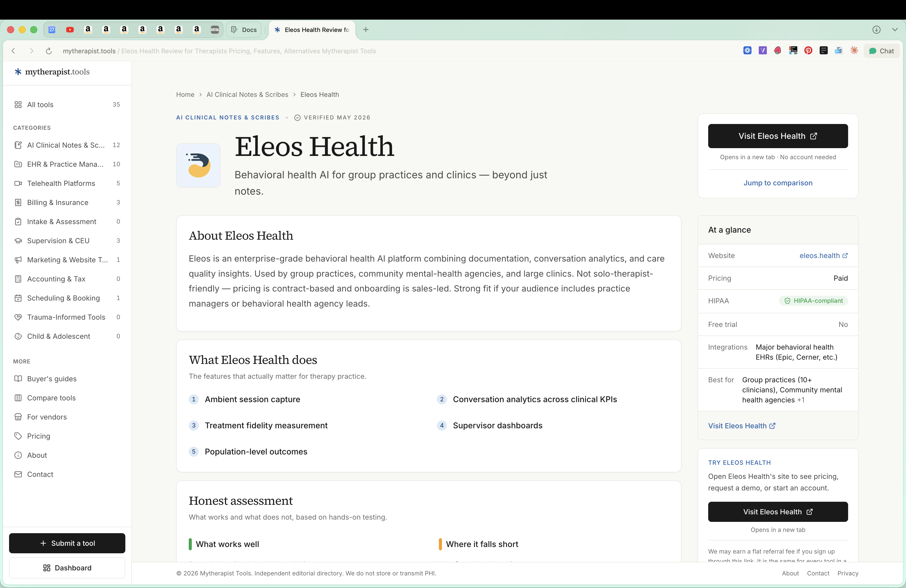The image size is (906, 588).
Task: Open Trauma-Informed Tools sidebar category
Action: tap(67, 317)
